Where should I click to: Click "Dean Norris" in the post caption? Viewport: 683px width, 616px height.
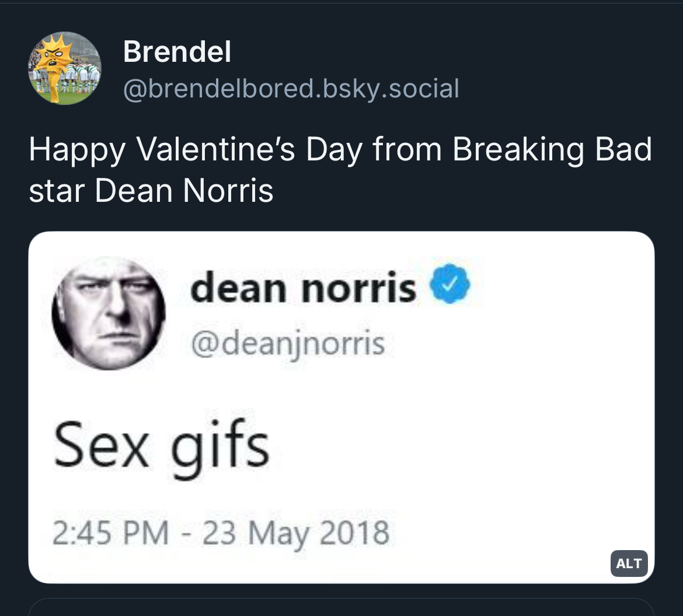(184, 191)
